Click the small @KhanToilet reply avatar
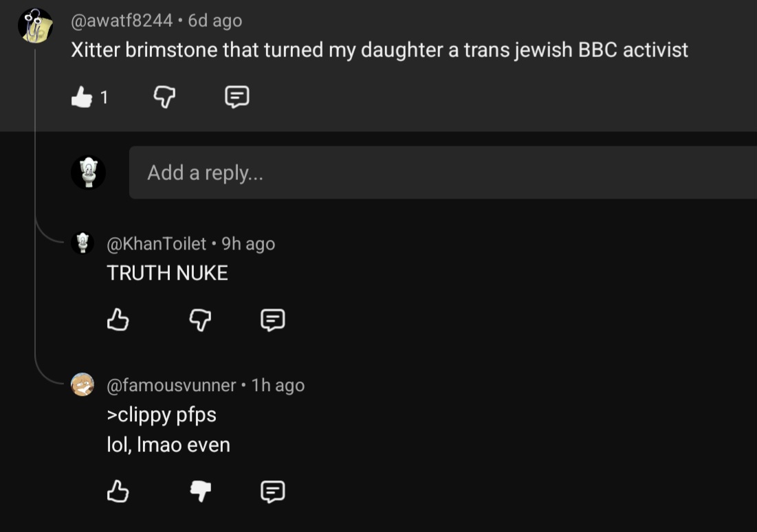The image size is (757, 532). click(83, 243)
